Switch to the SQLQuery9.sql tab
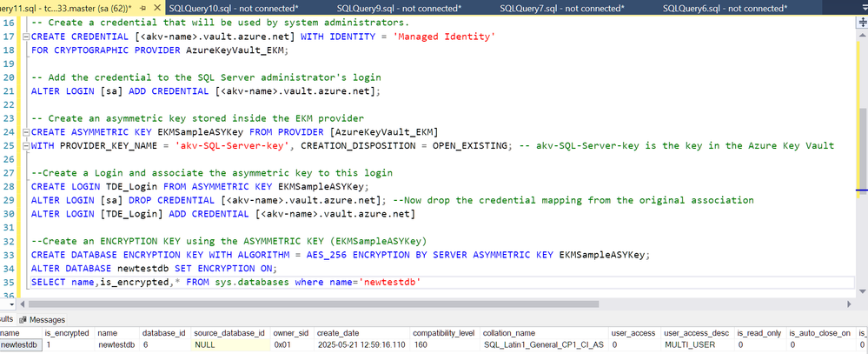The width and height of the screenshot is (868, 354). [399, 9]
